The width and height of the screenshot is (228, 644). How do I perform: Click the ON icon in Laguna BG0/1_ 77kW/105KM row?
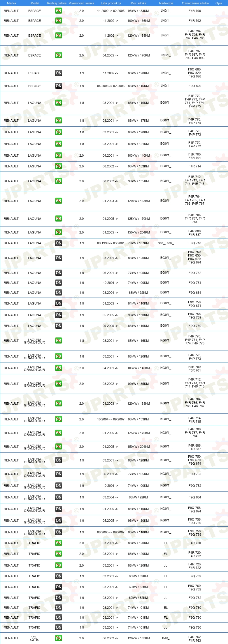point(58,273)
